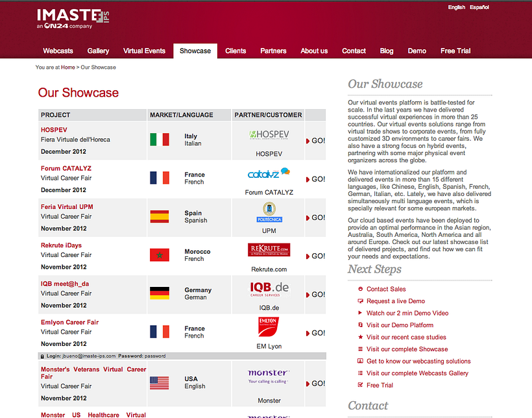Click the play icon beside Watch Demo Video
This screenshot has height=418, width=532.
pyautogui.click(x=360, y=313)
